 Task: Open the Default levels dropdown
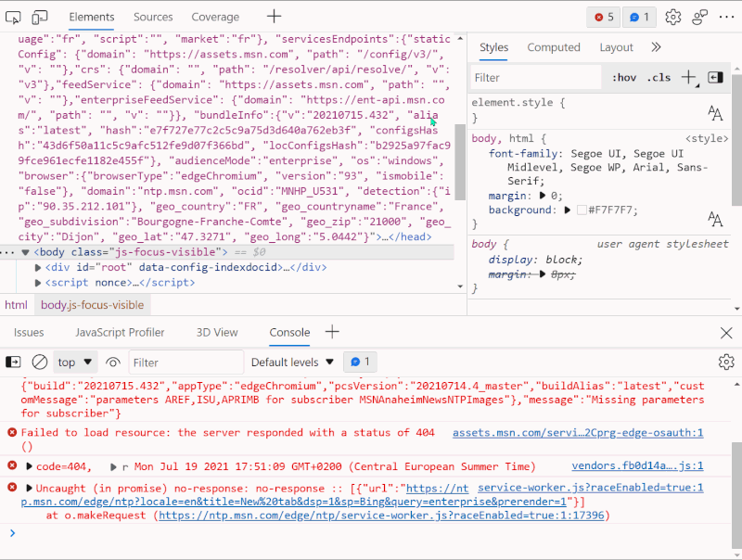coord(291,362)
